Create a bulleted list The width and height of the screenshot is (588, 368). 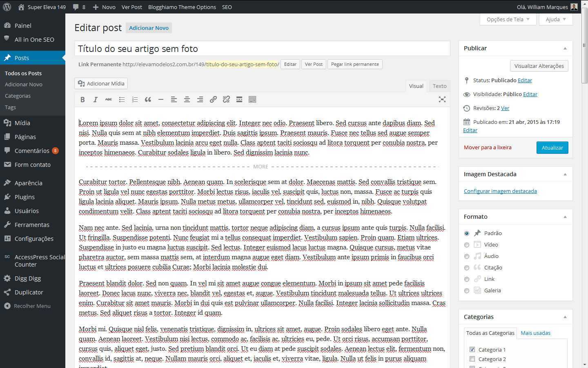click(122, 99)
